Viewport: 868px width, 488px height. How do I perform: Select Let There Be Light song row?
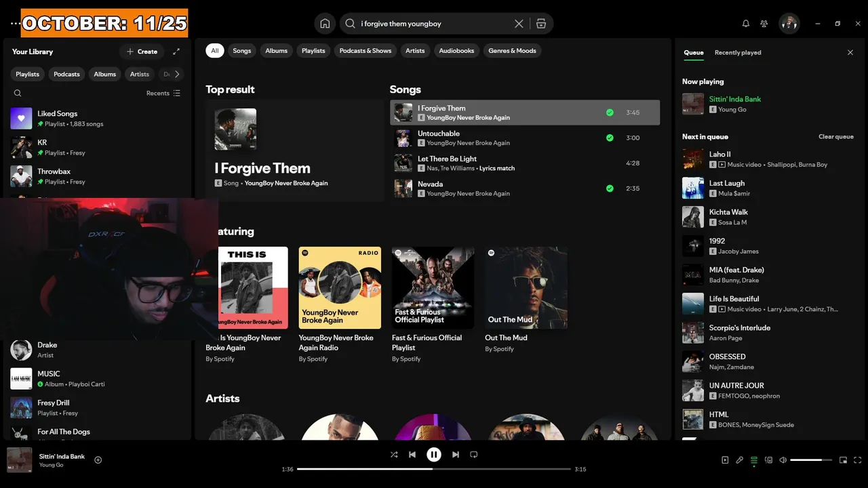(525, 163)
